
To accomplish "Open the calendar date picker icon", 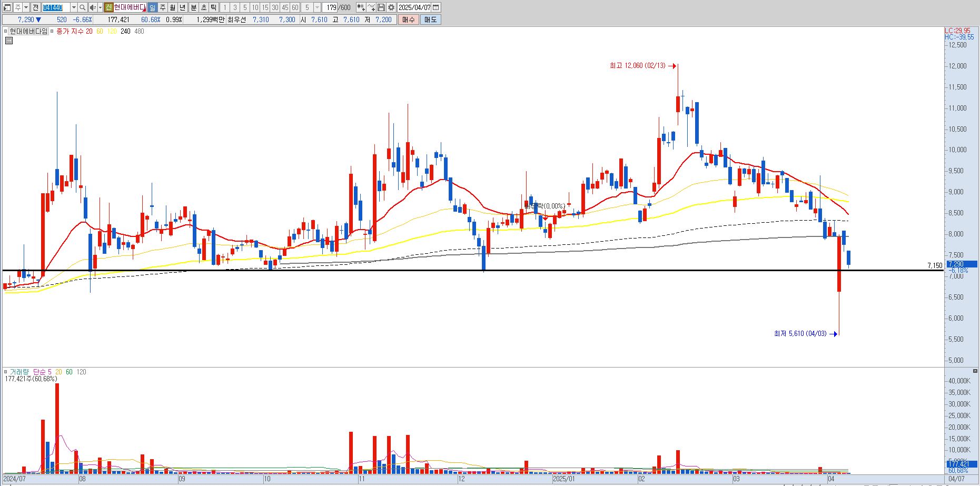I will pyautogui.click(x=436, y=7).
